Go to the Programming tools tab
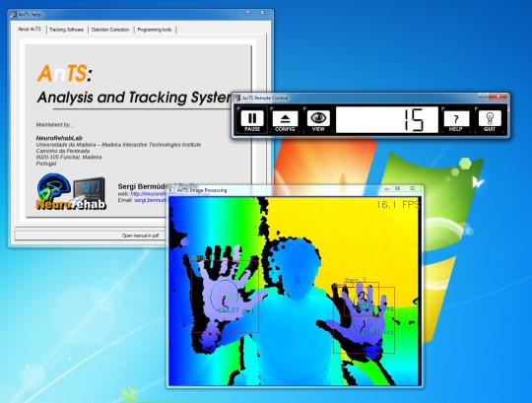532x403 pixels. [x=155, y=30]
